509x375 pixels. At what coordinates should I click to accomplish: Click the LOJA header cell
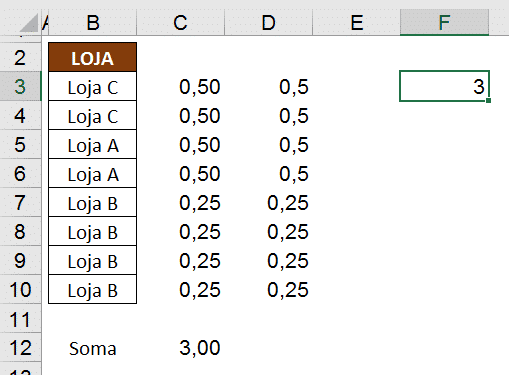click(x=92, y=57)
